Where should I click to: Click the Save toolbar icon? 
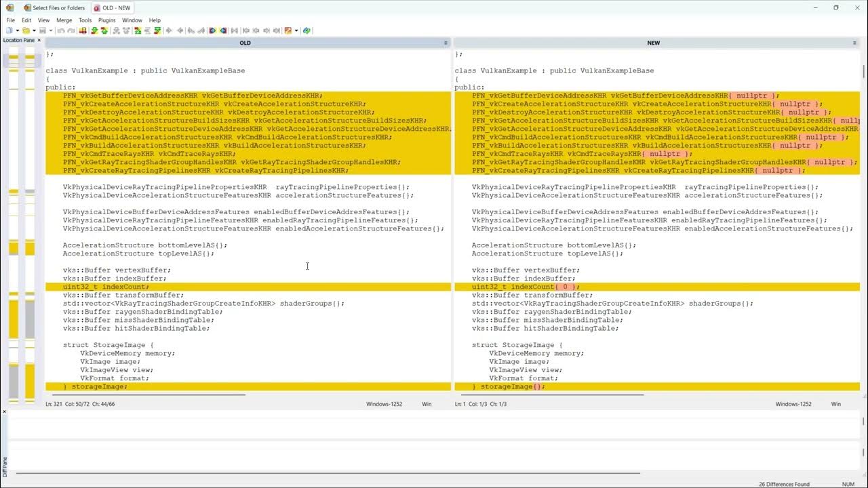(x=43, y=30)
